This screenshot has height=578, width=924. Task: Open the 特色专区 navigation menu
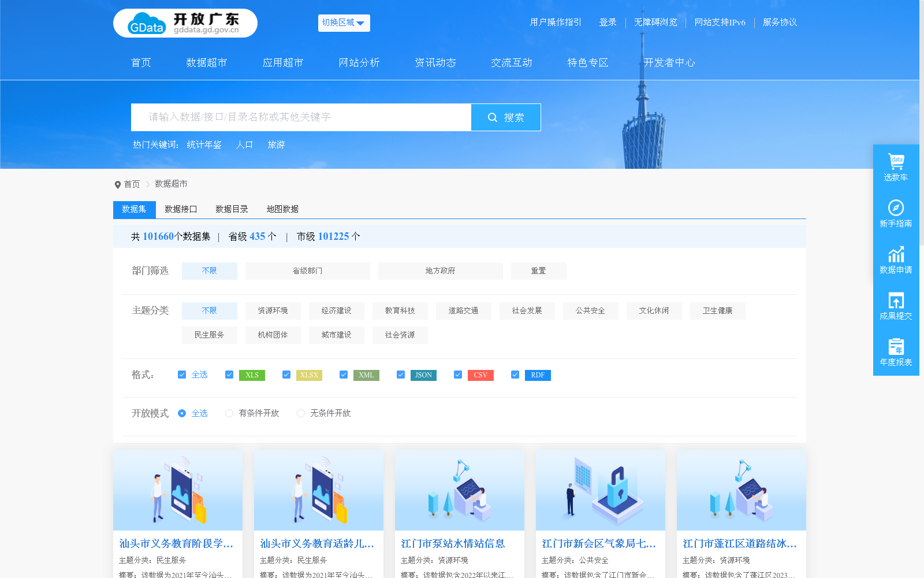[x=587, y=62]
